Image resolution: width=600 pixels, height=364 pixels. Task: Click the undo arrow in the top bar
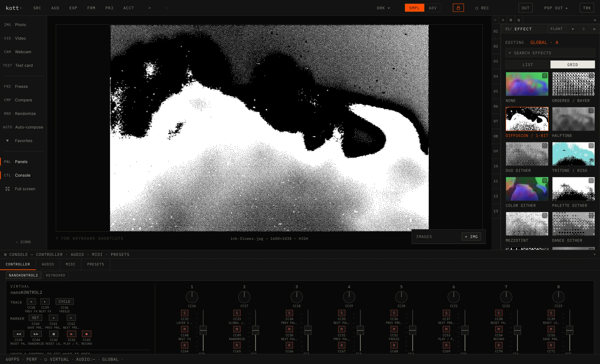[149, 8]
